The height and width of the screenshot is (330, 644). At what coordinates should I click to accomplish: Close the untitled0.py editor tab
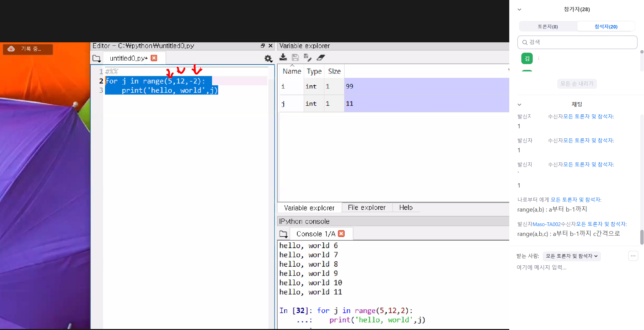pos(154,58)
